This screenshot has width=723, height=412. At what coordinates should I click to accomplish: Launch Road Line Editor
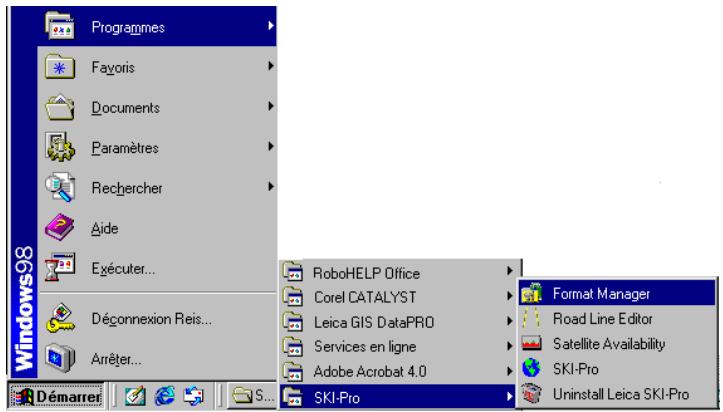pos(617,318)
